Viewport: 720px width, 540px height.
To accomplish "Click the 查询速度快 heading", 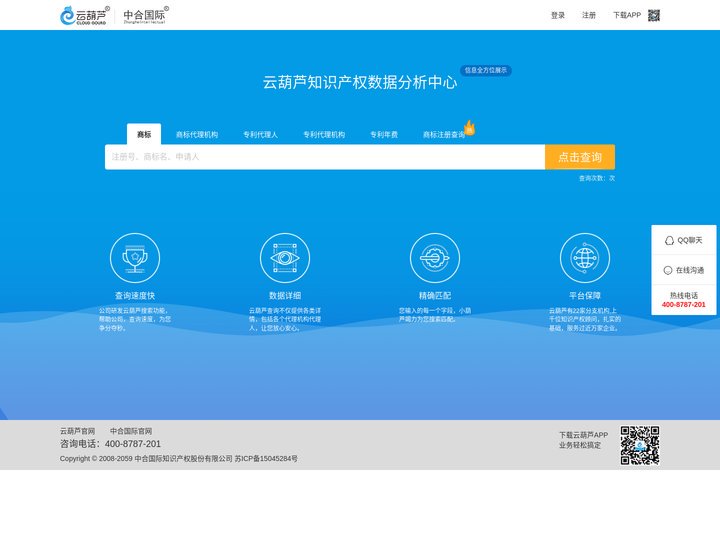I will [x=135, y=295].
